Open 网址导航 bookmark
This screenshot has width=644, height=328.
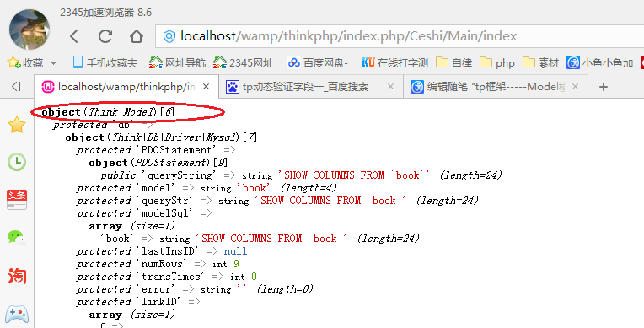coord(177,63)
